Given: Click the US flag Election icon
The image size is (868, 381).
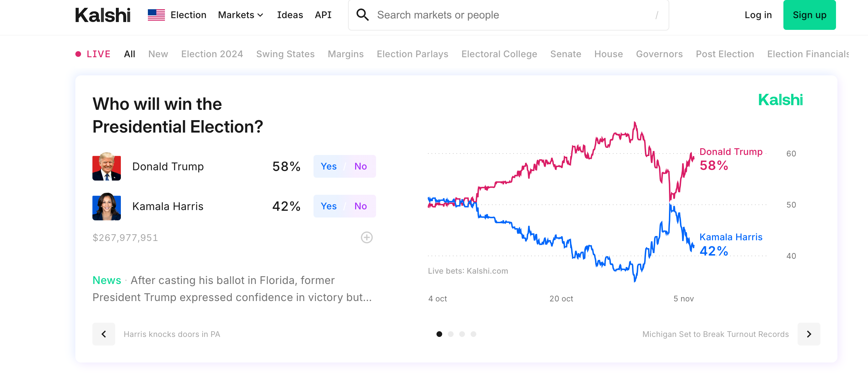Looking at the screenshot, I should pyautogui.click(x=156, y=15).
